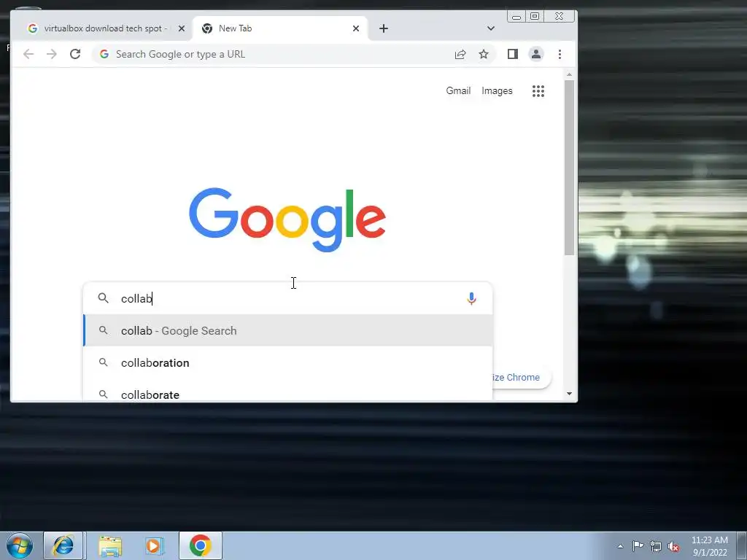747x560 pixels.
Task: Open the Windows Start menu orb
Action: (x=20, y=545)
